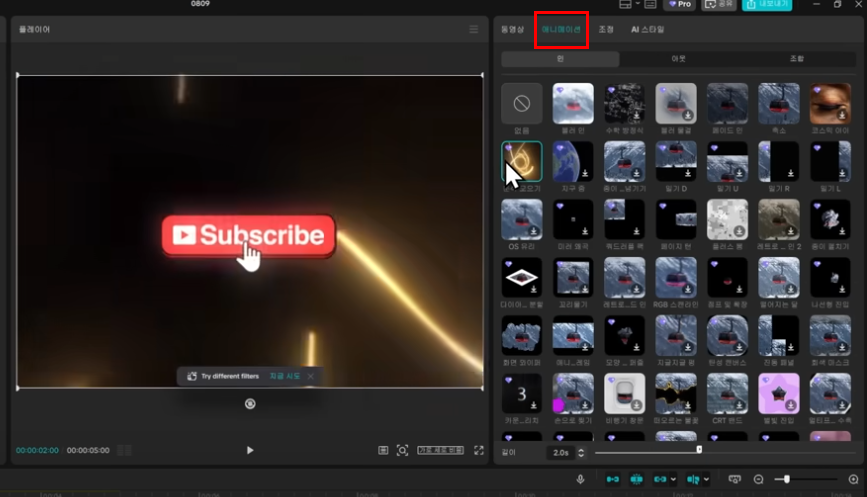This screenshot has width=867, height=497.
Task: Apply the 꼬리물기 animation
Action: pos(573,278)
